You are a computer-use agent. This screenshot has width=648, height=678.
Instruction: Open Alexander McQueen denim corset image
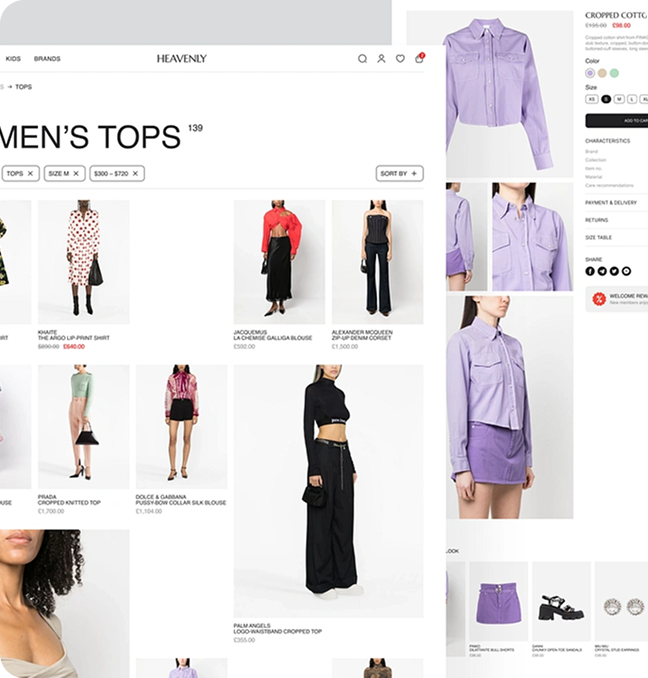point(377,262)
